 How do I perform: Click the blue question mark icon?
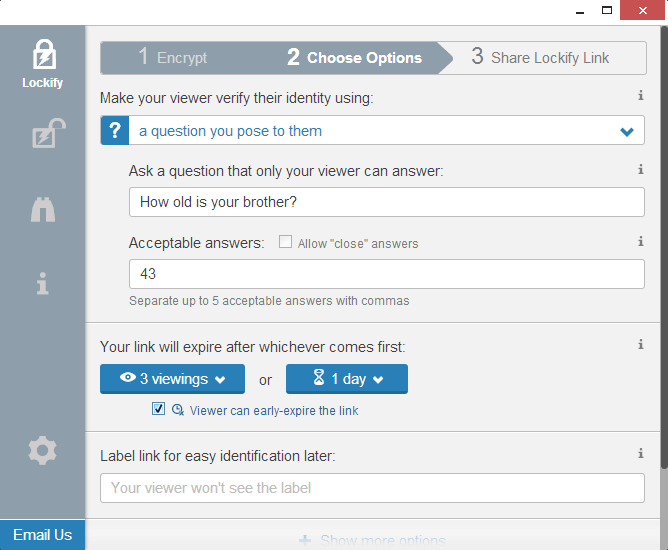pyautogui.click(x=115, y=130)
